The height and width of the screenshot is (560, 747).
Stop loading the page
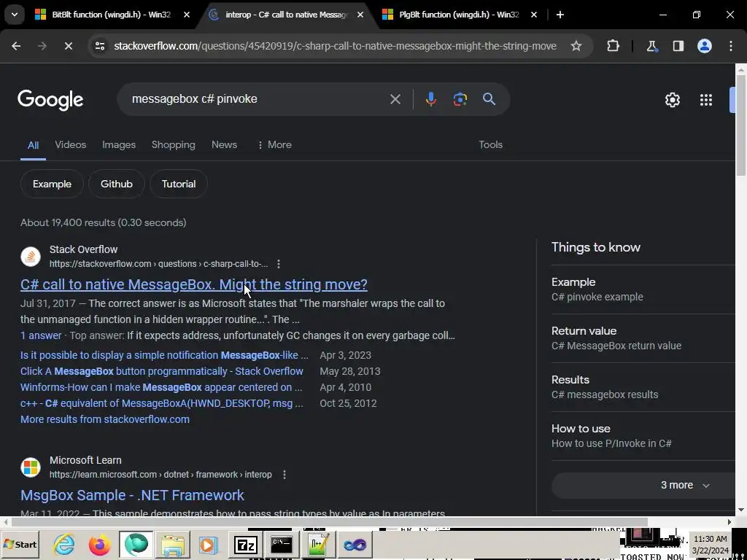click(68, 46)
